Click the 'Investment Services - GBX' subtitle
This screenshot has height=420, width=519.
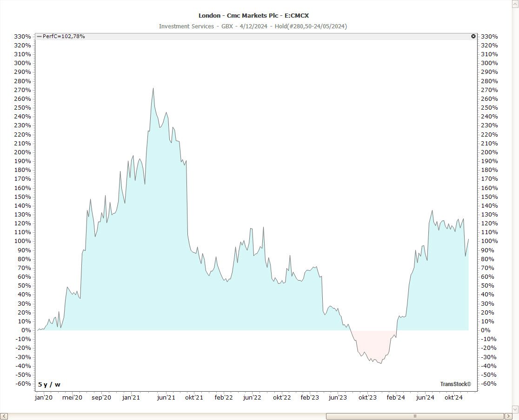point(194,26)
